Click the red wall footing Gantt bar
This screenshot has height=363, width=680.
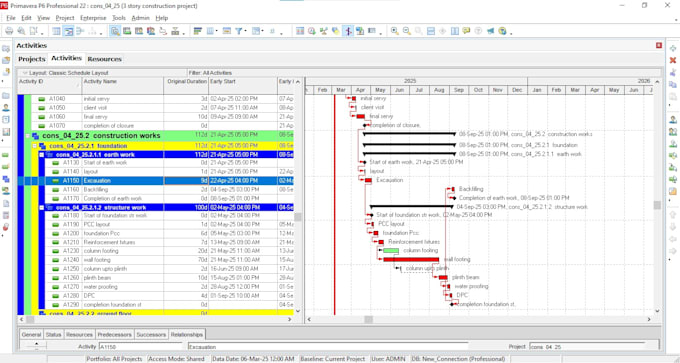coord(411,260)
